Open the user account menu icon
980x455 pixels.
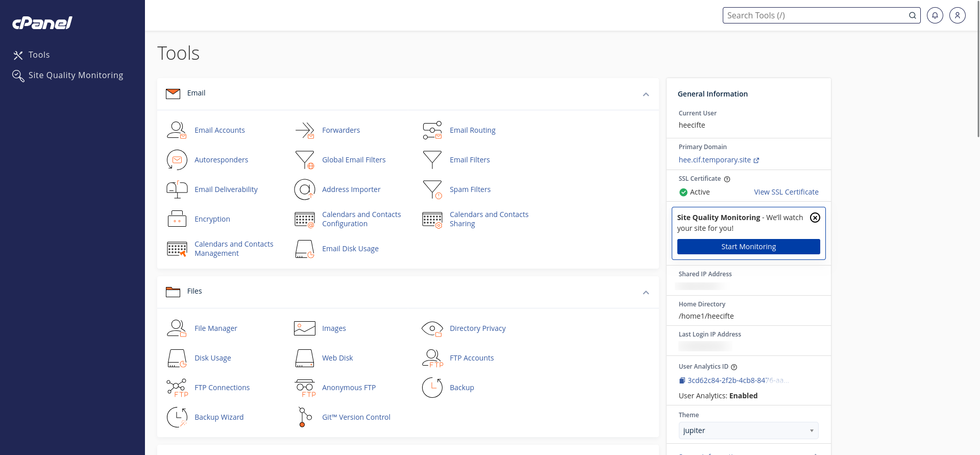958,15
